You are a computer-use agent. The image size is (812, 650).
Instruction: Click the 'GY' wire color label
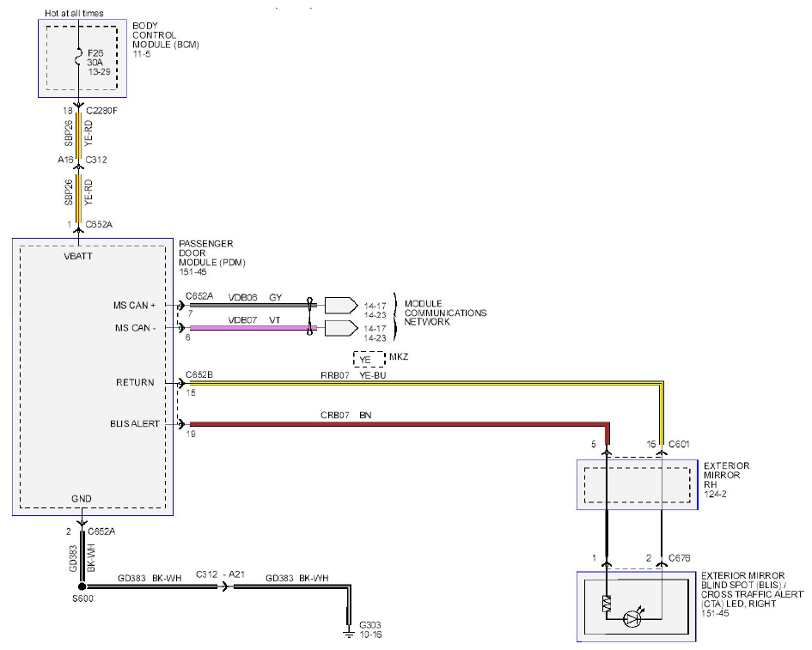[276, 298]
